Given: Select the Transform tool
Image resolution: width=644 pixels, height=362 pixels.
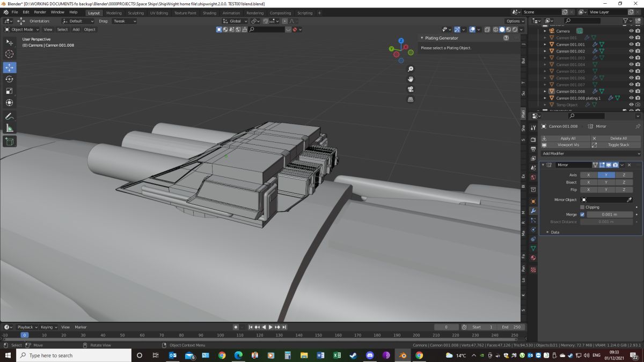Looking at the screenshot, I should pyautogui.click(x=9, y=102).
